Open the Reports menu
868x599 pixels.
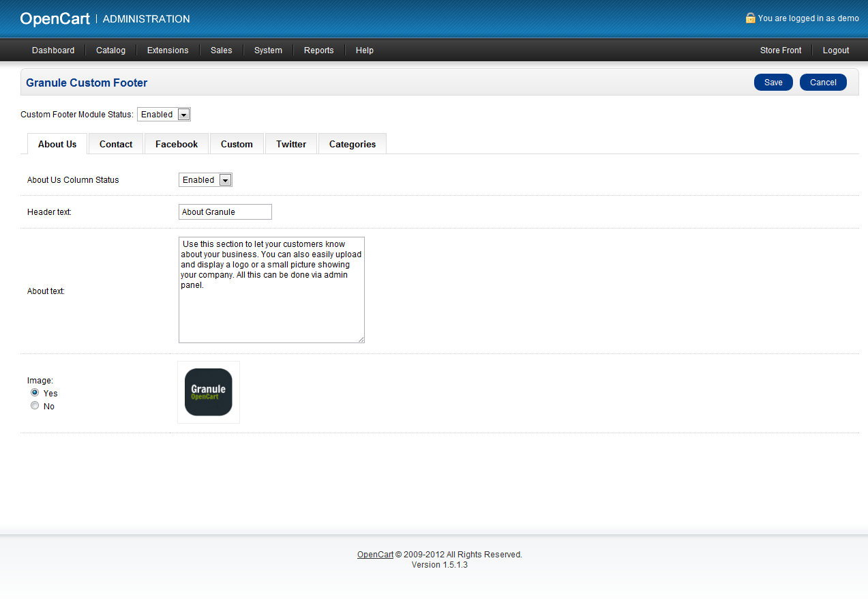pyautogui.click(x=319, y=50)
